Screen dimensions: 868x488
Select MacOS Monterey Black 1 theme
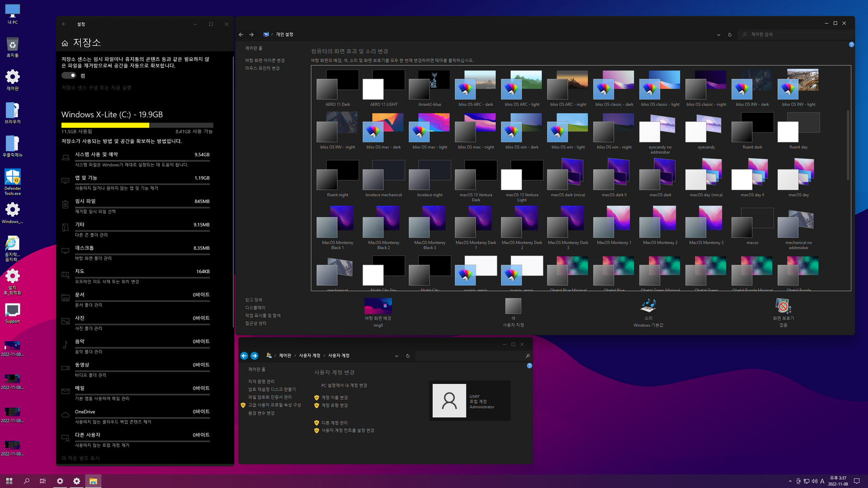tap(337, 227)
